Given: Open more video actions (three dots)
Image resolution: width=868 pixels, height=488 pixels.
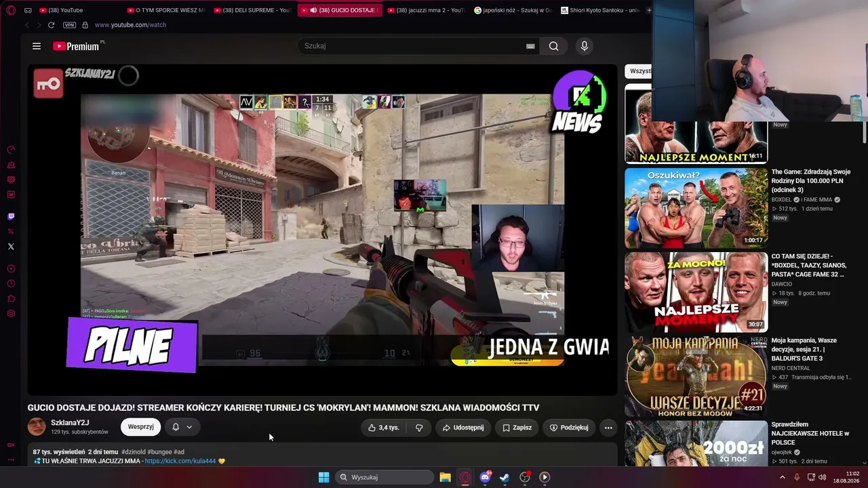Looking at the screenshot, I should (x=608, y=428).
